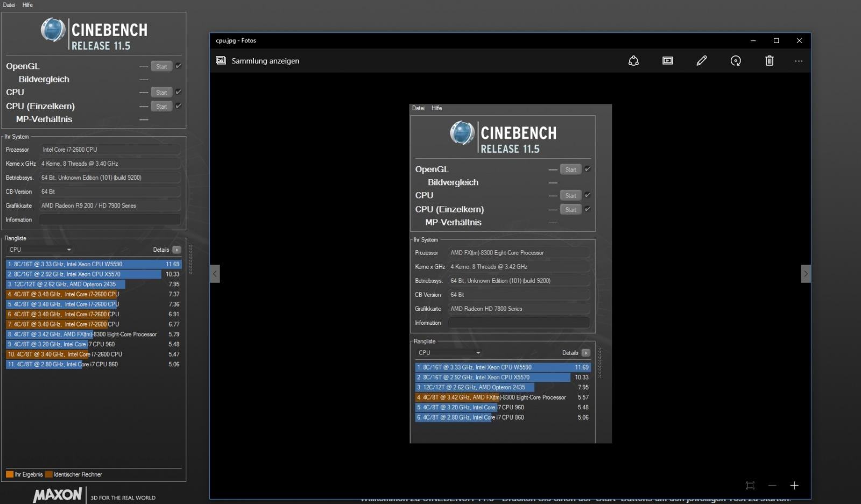This screenshot has width=861, height=504.
Task: Minimize the Fotos window
Action: pos(753,40)
